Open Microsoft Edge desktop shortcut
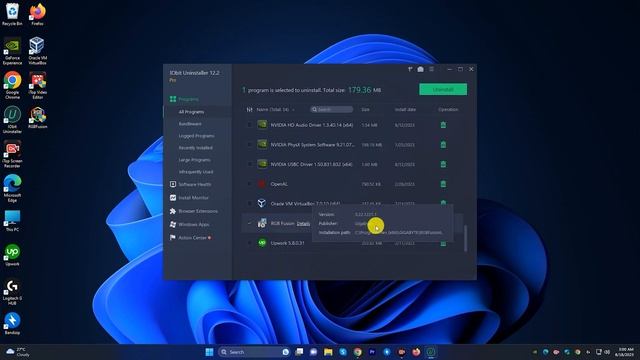The image size is (640, 360). (x=12, y=188)
